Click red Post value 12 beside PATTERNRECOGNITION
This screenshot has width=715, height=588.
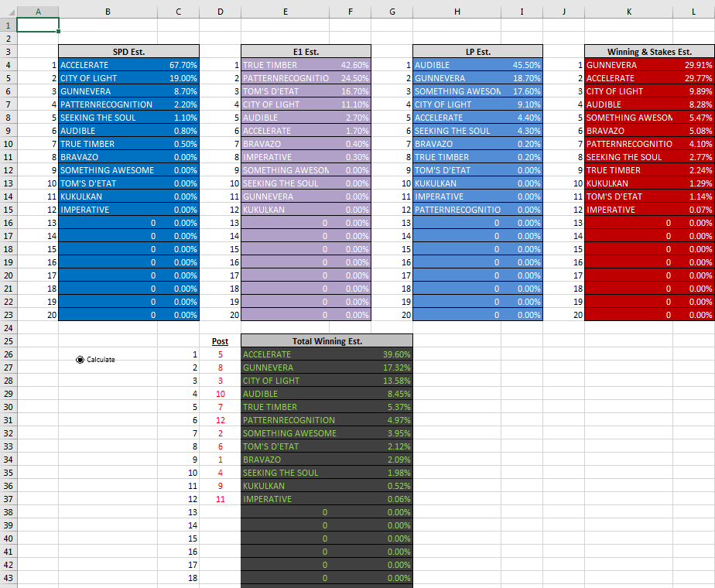tap(220, 420)
